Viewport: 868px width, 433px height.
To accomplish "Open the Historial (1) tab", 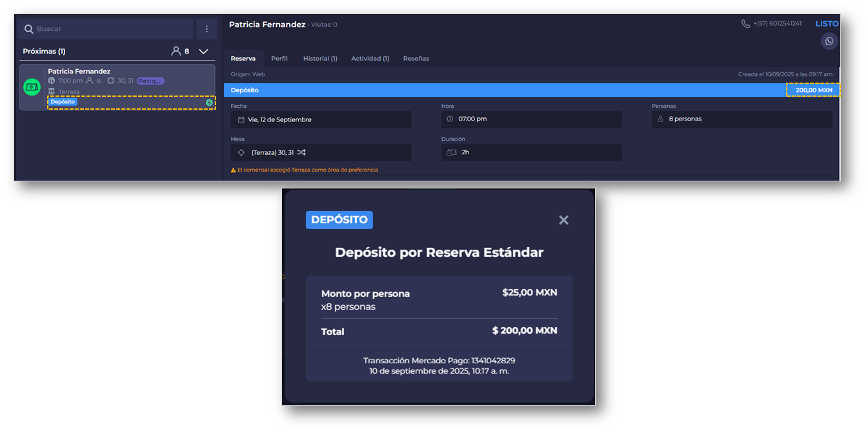I will 320,58.
